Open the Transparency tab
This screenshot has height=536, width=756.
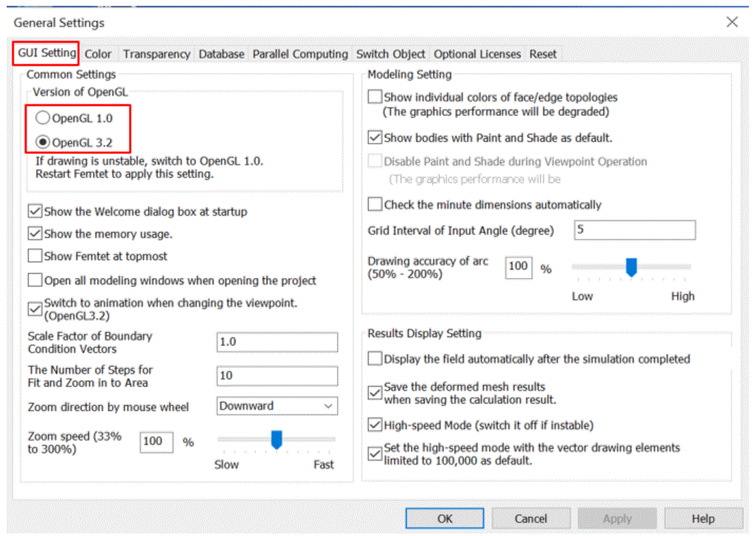156,54
